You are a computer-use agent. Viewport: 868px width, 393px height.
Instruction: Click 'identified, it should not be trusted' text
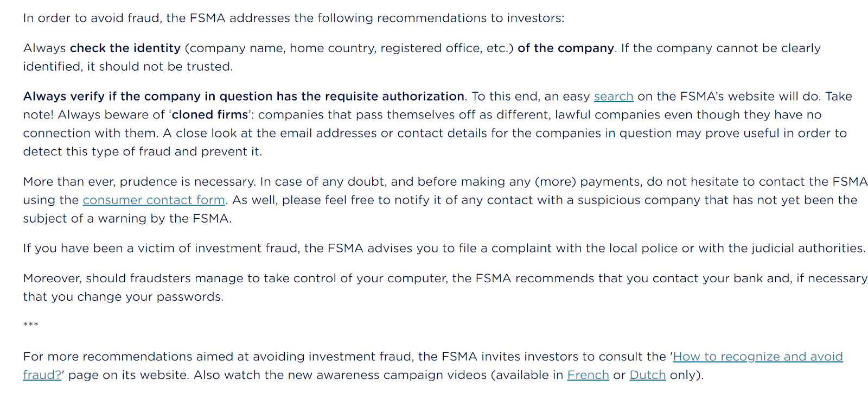(127, 67)
